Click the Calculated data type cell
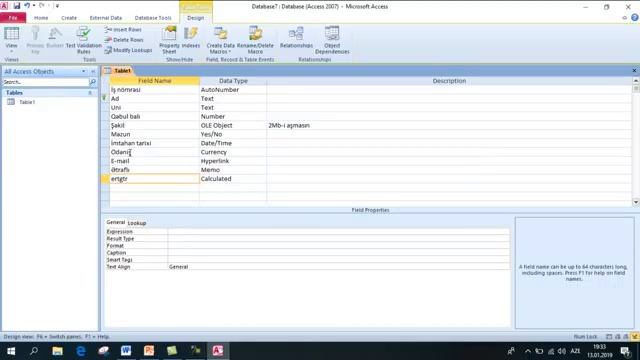640x360 pixels. pos(233,179)
